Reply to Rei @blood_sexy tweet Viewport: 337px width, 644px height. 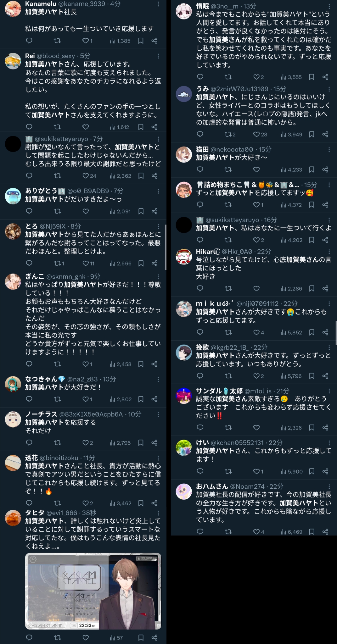tap(29, 127)
